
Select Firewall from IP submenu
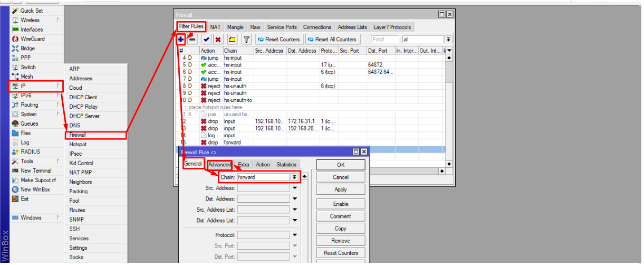(96, 135)
